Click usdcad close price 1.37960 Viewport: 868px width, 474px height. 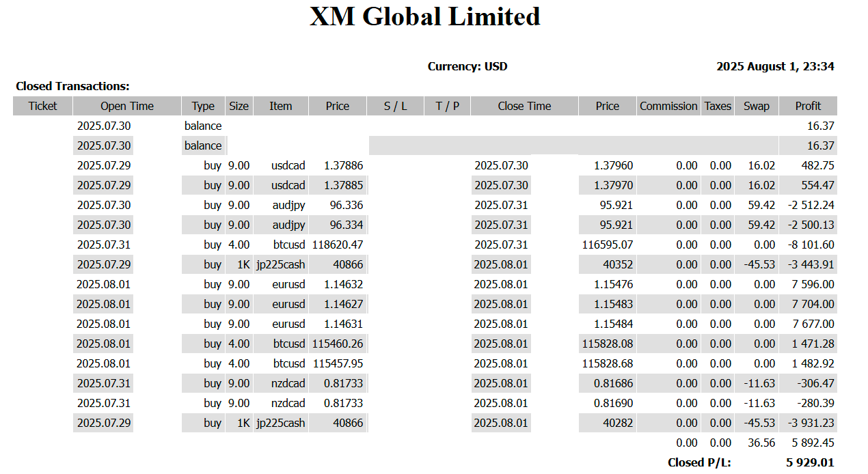click(614, 165)
